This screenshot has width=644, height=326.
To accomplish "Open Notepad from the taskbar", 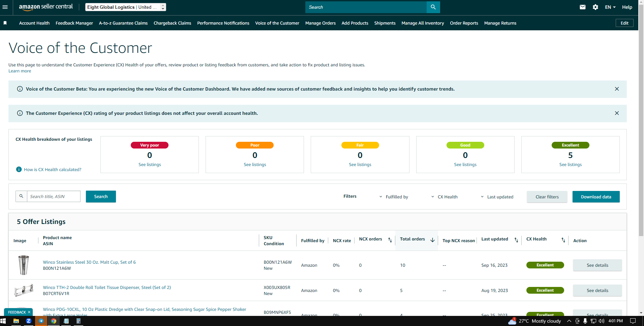I will (66, 321).
